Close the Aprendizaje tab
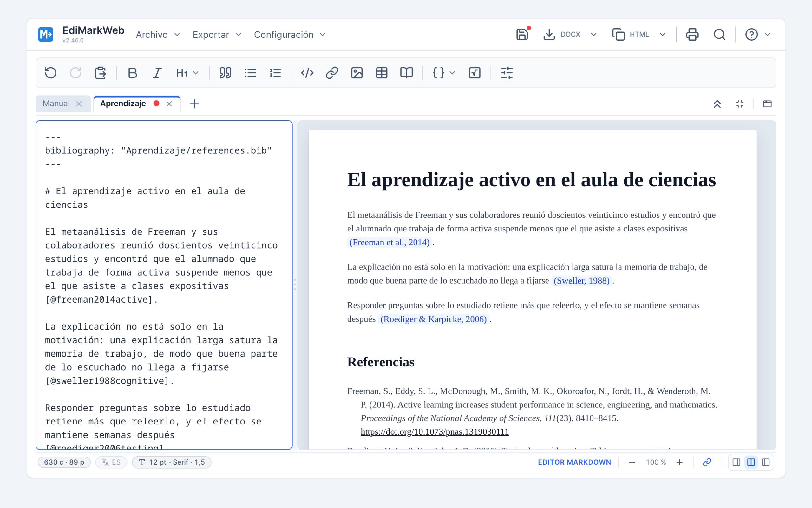This screenshot has height=508, width=812. tap(169, 104)
